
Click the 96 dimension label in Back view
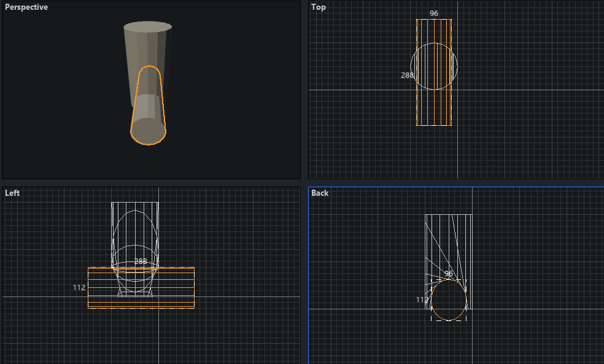449,274
